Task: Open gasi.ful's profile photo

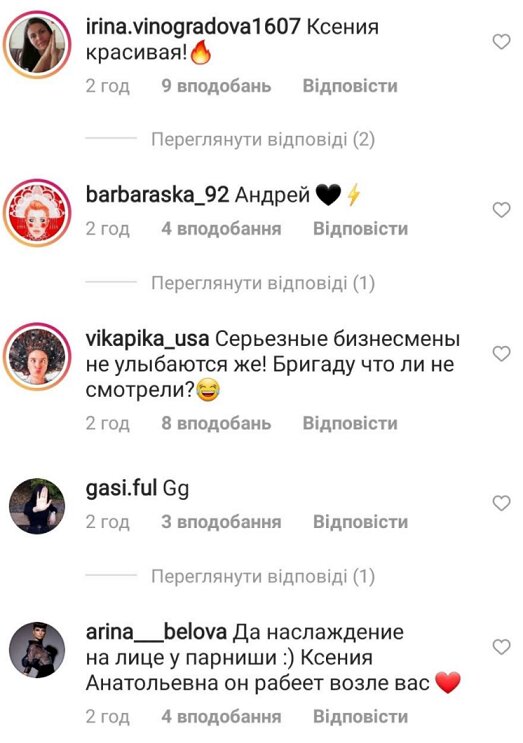Action: coord(37,506)
